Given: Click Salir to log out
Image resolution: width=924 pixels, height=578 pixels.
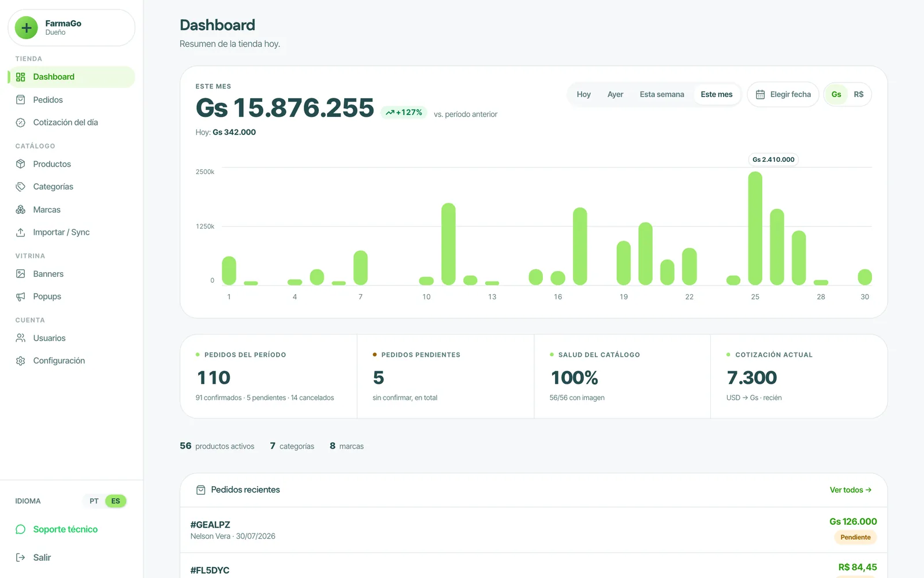Looking at the screenshot, I should 33,558.
